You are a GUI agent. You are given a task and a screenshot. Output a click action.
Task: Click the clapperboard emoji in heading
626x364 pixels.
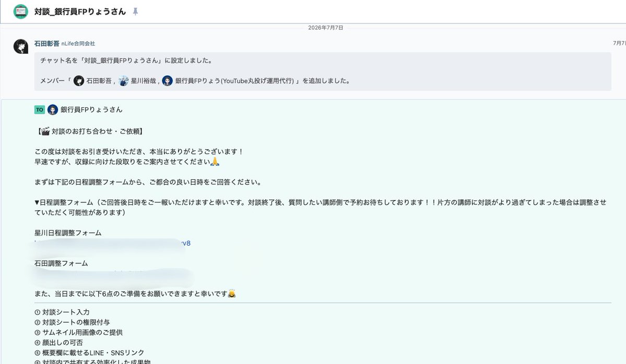coord(45,131)
